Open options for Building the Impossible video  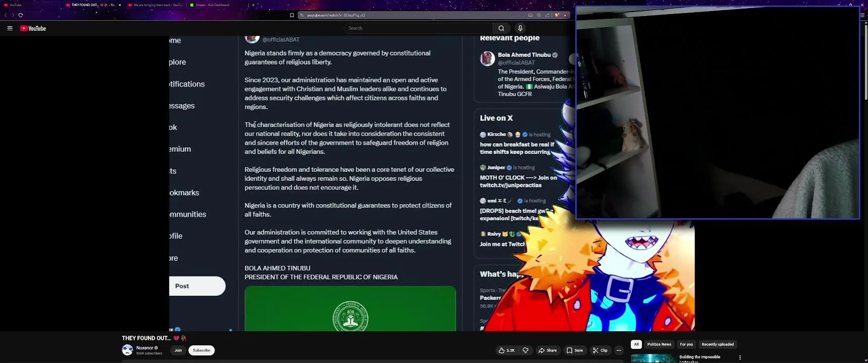coord(740,357)
